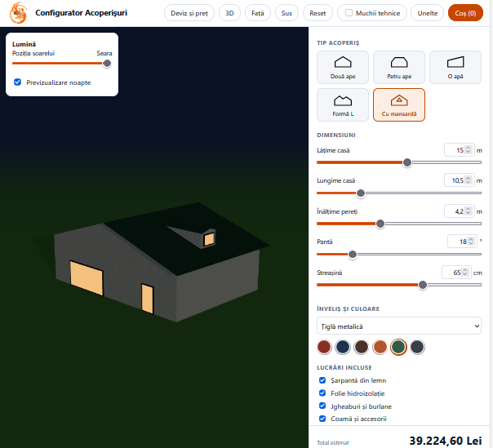Image resolution: width=493 pixels, height=448 pixels.
Task: Click the Configurator Acoperișuri title
Action: coord(81,13)
